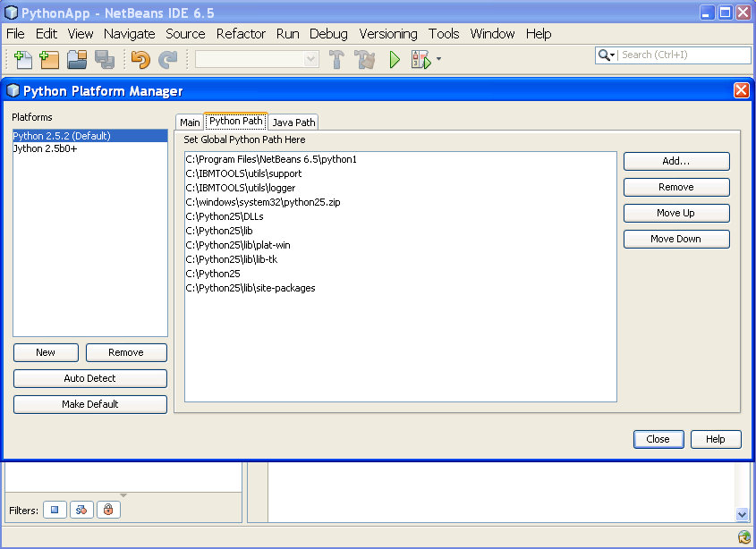Image resolution: width=756 pixels, height=549 pixels.
Task: Open the Source menu
Action: (x=185, y=34)
